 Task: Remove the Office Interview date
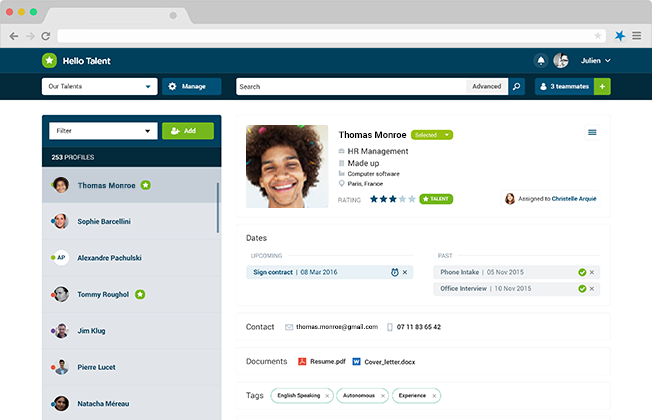(x=592, y=289)
